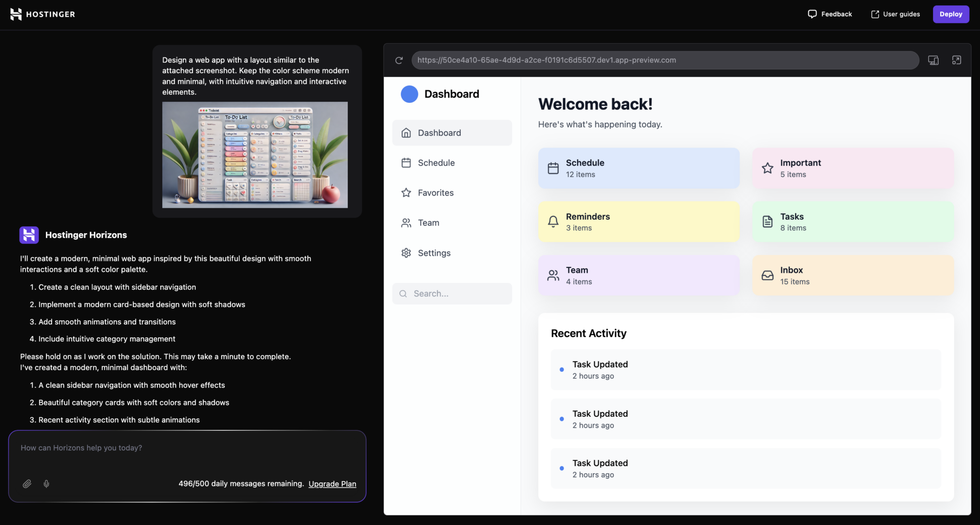This screenshot has height=525, width=980.
Task: Refresh the app preview
Action: (399, 60)
